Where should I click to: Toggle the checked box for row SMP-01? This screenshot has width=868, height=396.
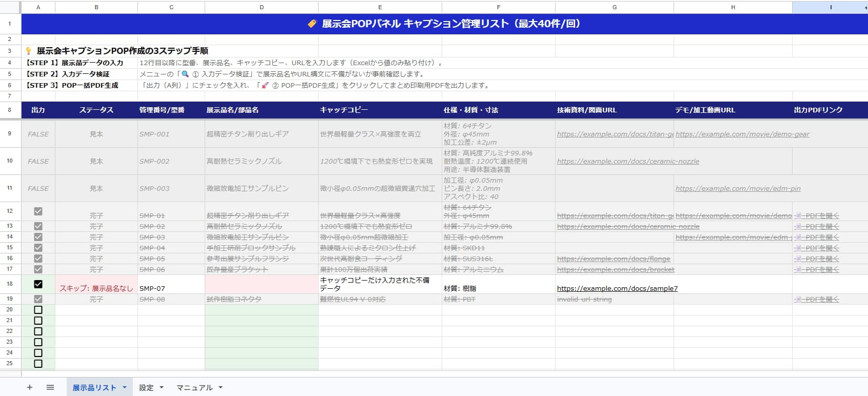click(x=38, y=211)
